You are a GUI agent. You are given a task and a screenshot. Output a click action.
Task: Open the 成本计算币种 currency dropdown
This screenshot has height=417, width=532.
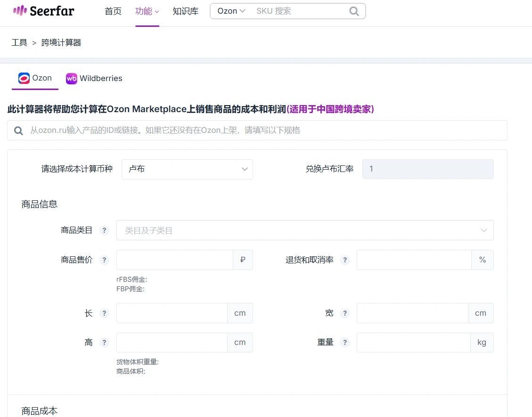187,169
